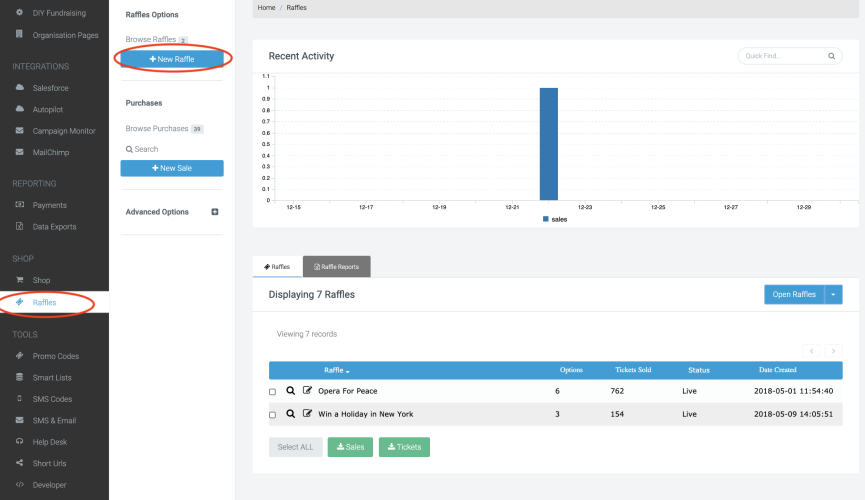Screen dimensions: 865x500
Task: Toggle sales legend color swatch in chart
Action: (545, 218)
